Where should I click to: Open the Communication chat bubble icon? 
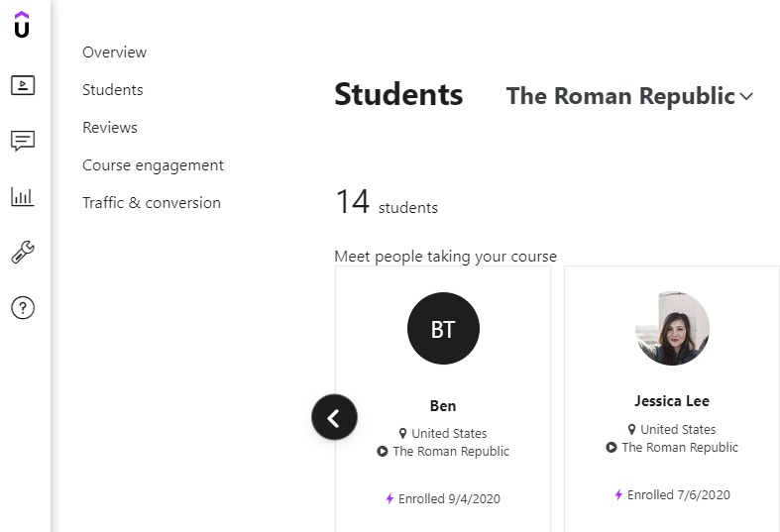(22, 141)
